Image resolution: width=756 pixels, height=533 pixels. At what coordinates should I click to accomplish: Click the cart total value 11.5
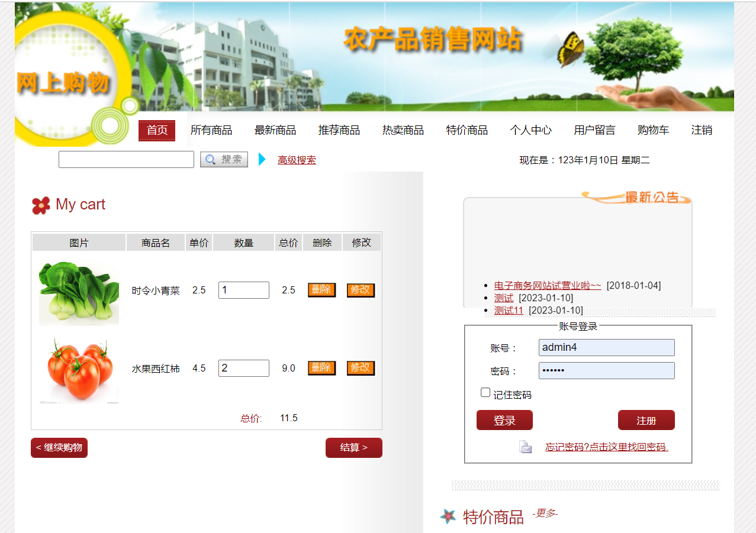click(x=288, y=418)
